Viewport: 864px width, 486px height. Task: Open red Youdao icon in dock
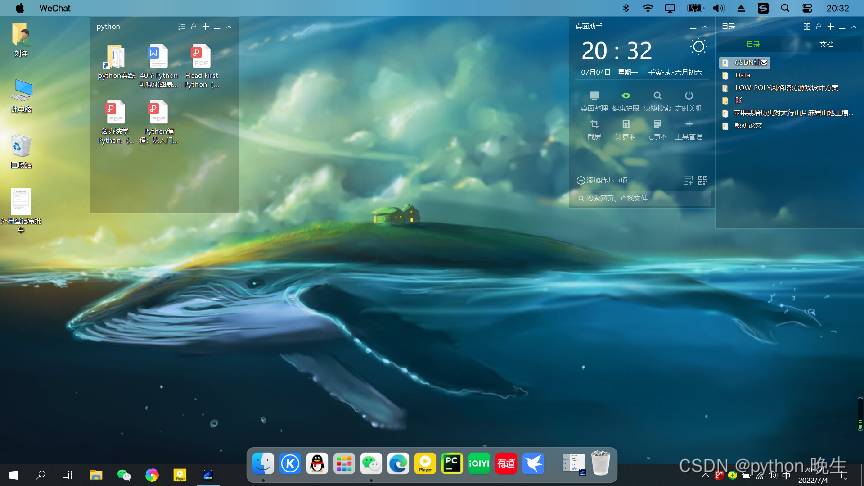pos(506,463)
